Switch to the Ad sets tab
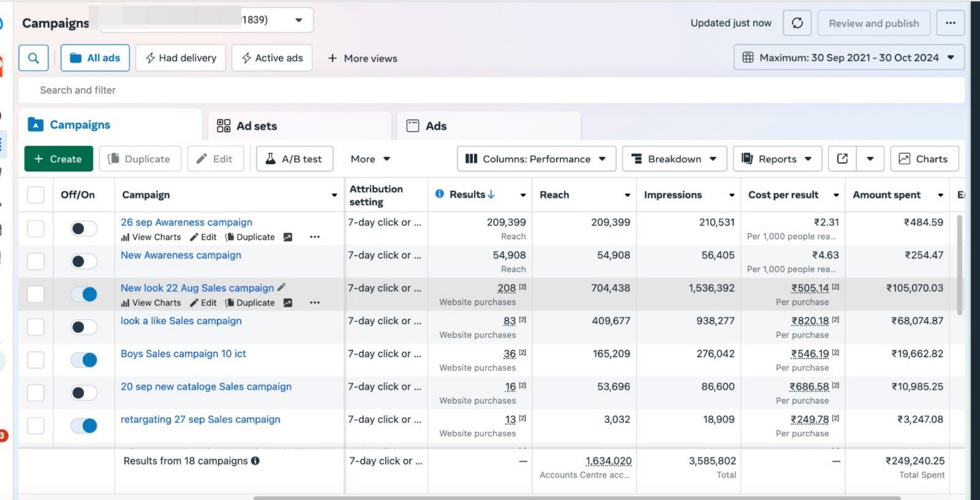This screenshot has width=980, height=500. [x=256, y=126]
